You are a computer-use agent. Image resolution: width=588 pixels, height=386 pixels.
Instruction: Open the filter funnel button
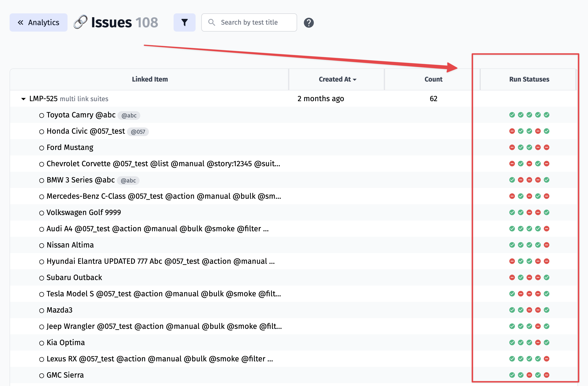pyautogui.click(x=184, y=22)
